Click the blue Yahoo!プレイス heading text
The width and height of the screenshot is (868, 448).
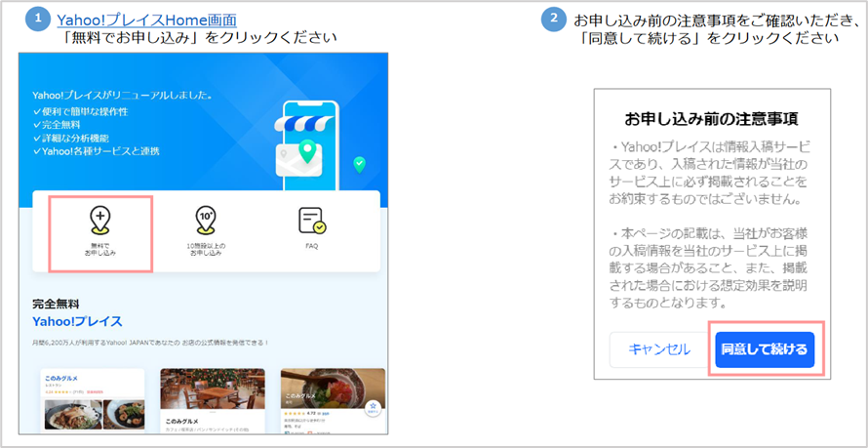click(77, 322)
